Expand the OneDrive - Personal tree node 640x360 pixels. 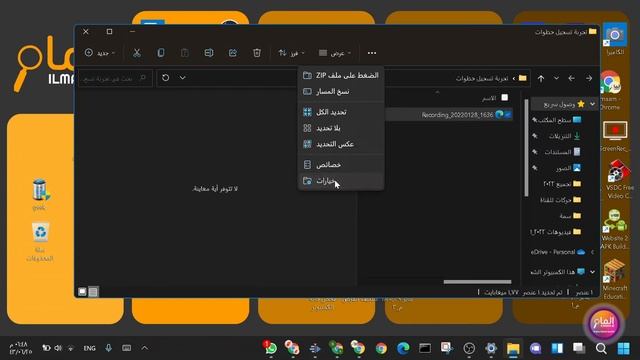[592, 252]
